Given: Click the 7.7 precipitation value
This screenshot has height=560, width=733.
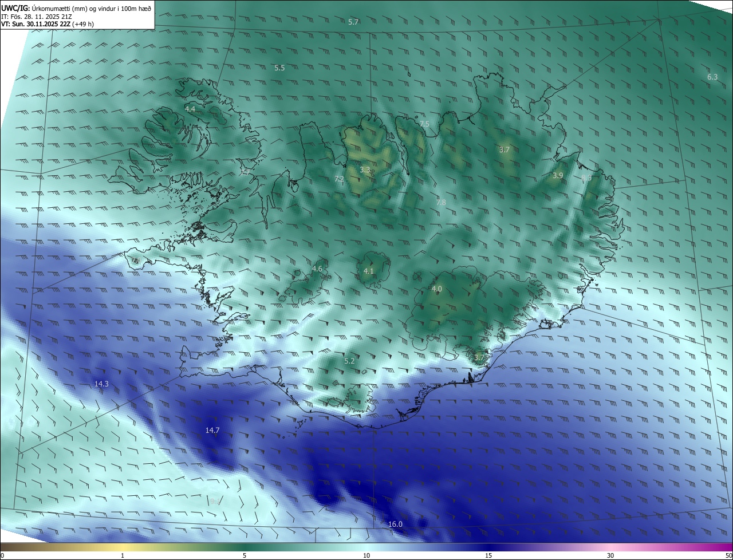Looking at the screenshot, I should (x=245, y=171).
